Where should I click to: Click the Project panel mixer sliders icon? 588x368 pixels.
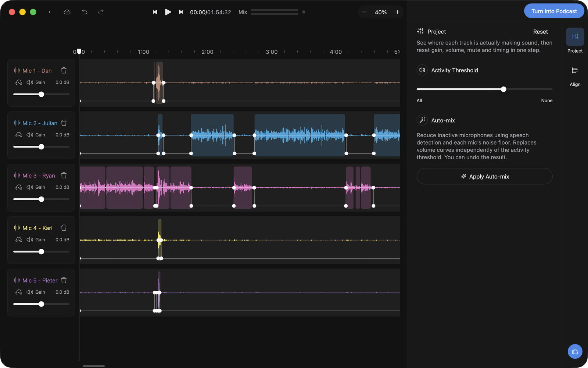point(420,31)
